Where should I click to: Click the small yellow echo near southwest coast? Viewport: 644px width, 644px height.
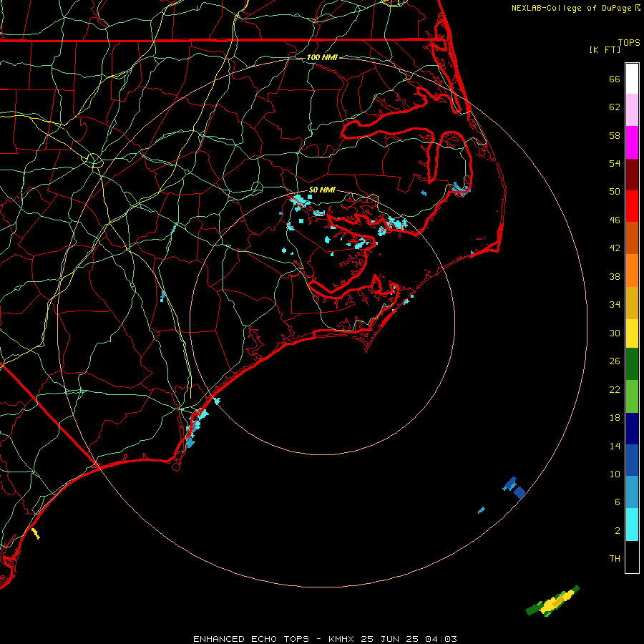tap(36, 533)
